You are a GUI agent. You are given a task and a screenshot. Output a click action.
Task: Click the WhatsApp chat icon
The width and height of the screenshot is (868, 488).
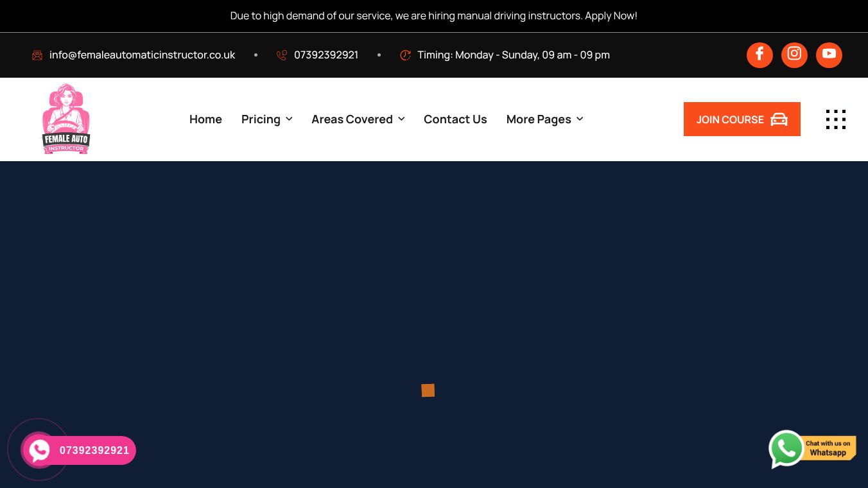click(786, 449)
